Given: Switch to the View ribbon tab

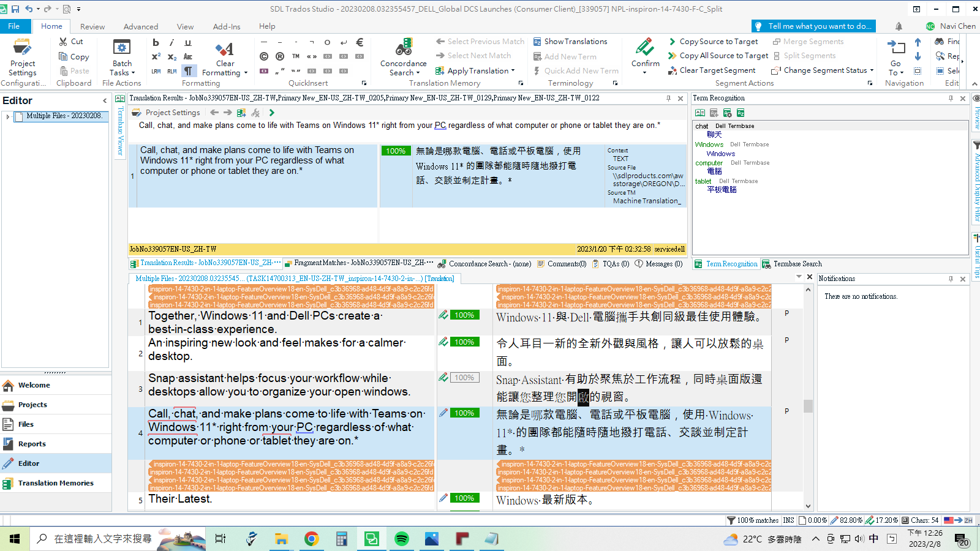Looking at the screenshot, I should pyautogui.click(x=185, y=26).
